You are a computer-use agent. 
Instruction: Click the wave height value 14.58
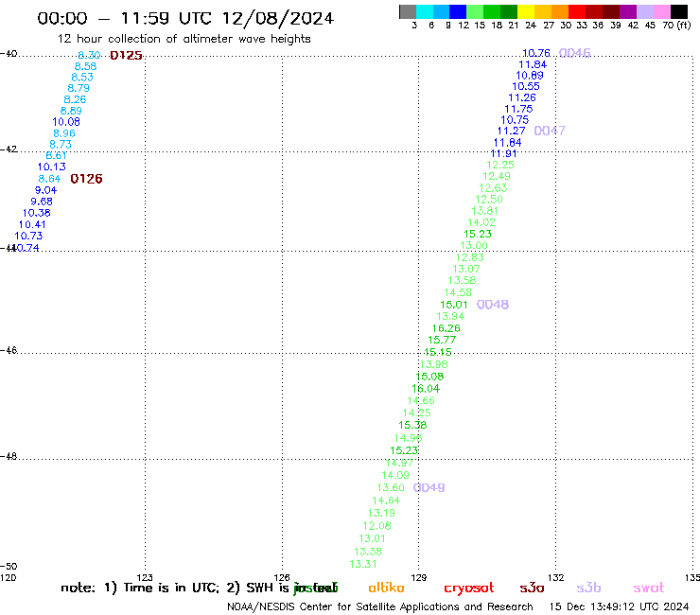[x=458, y=292]
